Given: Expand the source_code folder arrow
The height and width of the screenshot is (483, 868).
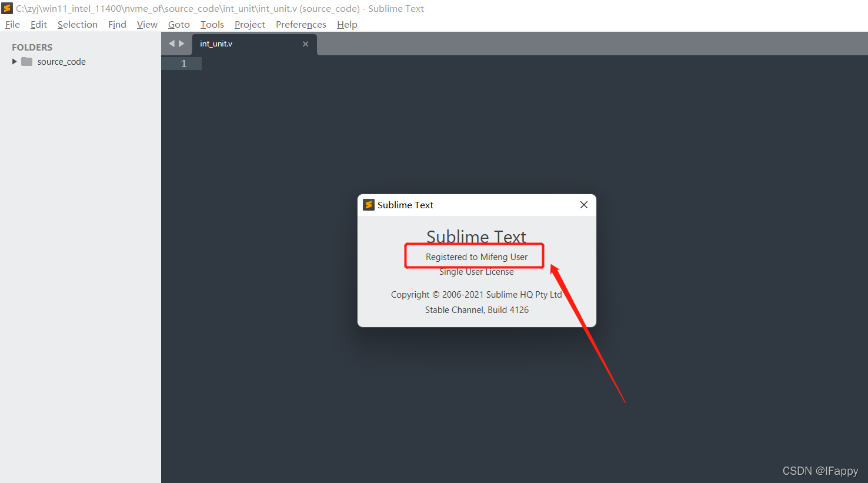Looking at the screenshot, I should point(15,62).
